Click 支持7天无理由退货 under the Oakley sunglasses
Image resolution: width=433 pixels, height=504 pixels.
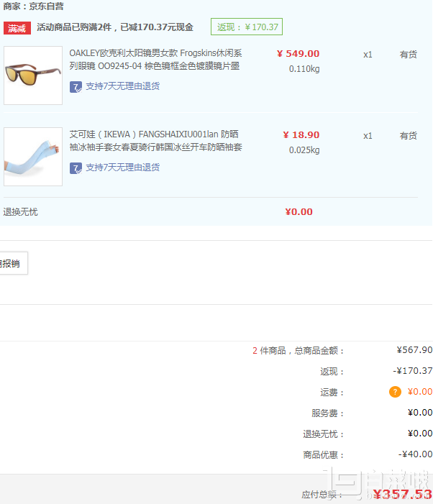pyautogui.click(x=123, y=86)
